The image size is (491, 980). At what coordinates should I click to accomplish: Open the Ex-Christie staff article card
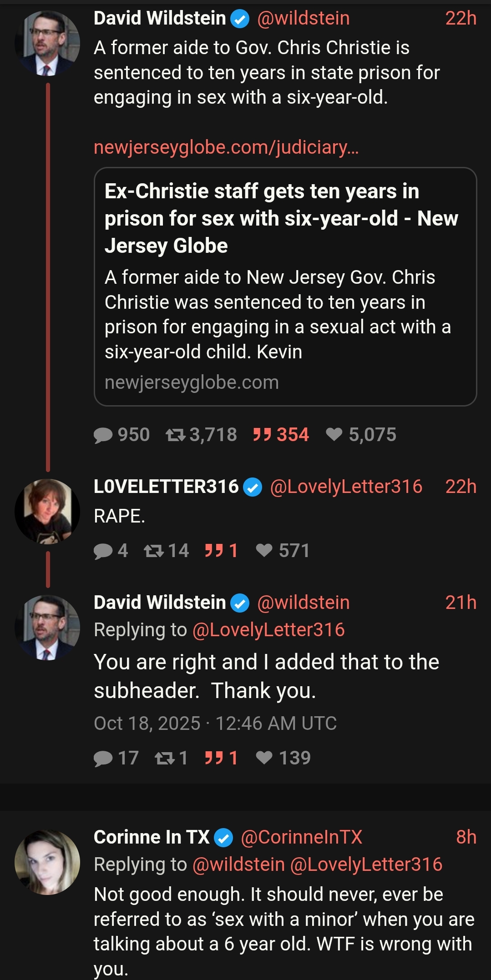[285, 286]
